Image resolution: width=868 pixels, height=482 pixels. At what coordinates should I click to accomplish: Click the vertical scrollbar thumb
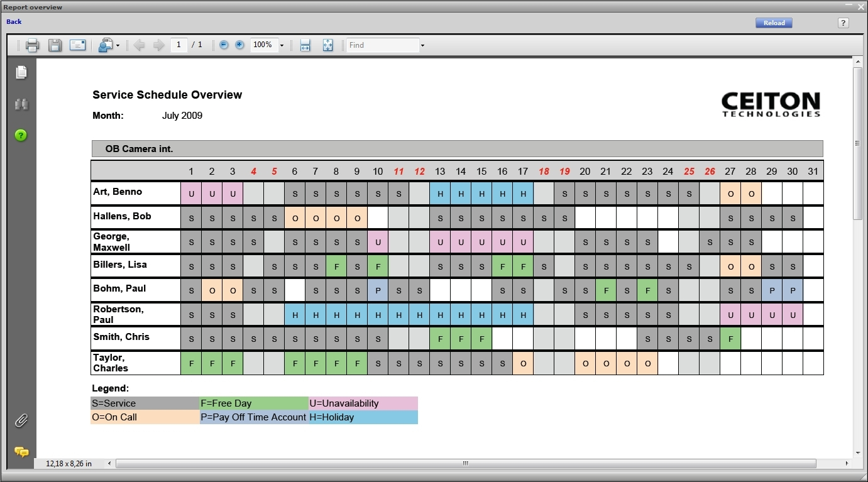coord(858,143)
